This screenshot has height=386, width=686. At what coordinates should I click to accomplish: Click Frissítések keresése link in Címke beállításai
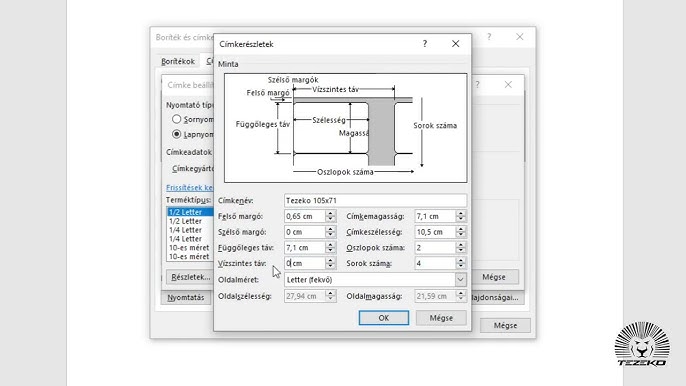coord(190,187)
